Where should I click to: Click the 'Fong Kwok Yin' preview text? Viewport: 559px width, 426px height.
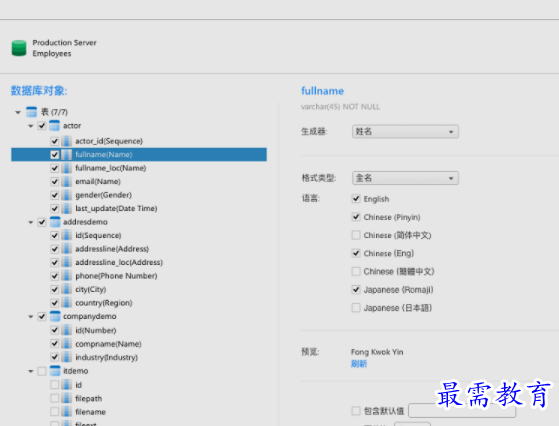[377, 352]
